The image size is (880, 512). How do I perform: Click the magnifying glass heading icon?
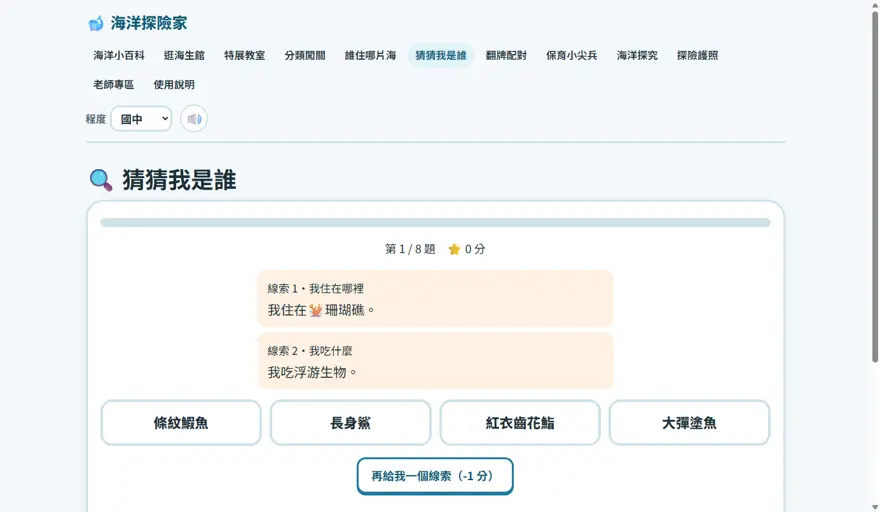point(101,180)
